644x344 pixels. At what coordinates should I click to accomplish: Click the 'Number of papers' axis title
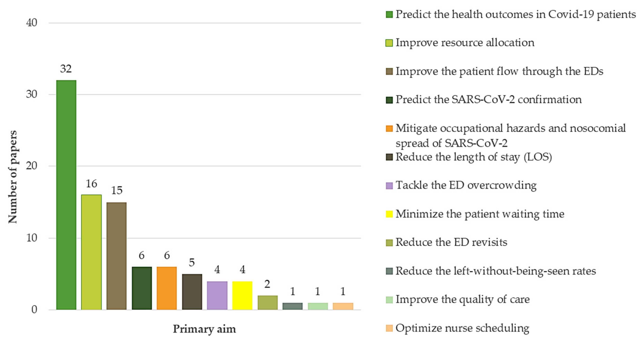click(x=13, y=177)
